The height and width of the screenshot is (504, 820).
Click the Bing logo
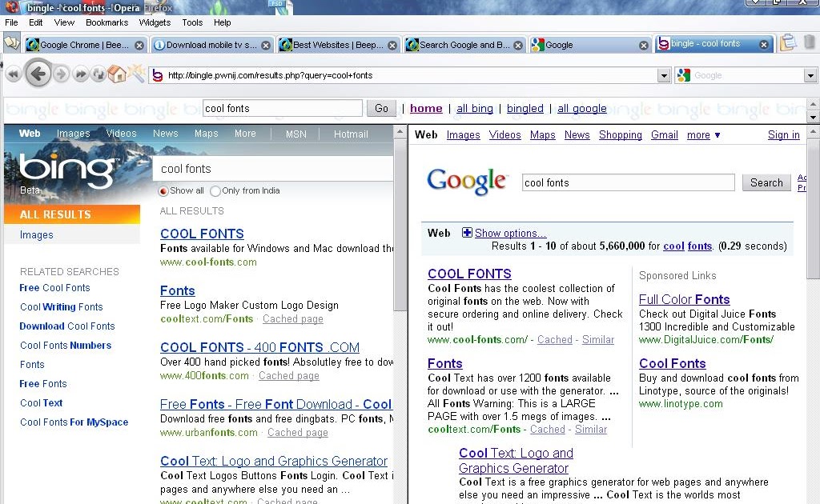[67, 170]
